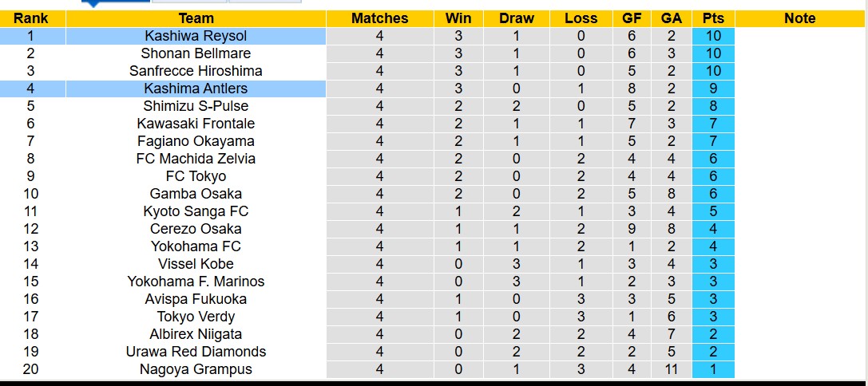Click the Yokohama F. Marinos team name

click(196, 282)
